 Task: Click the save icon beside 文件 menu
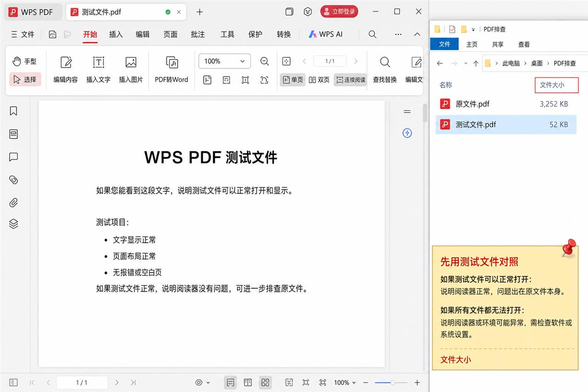[x=53, y=34]
